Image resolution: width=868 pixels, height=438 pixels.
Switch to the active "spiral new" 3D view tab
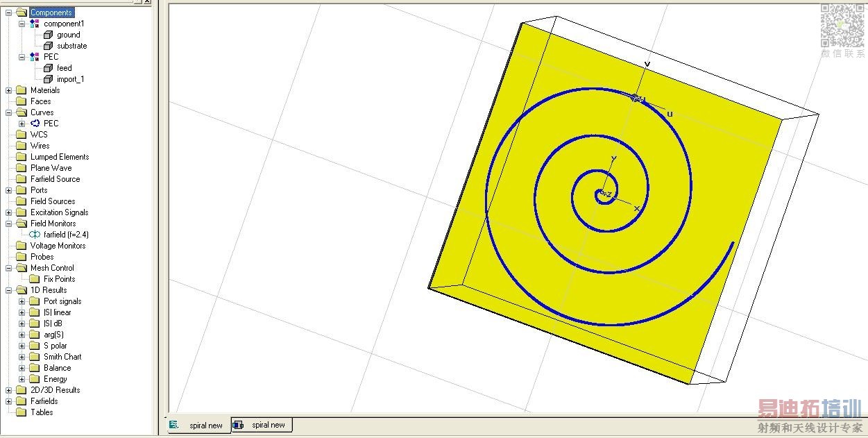[198, 425]
